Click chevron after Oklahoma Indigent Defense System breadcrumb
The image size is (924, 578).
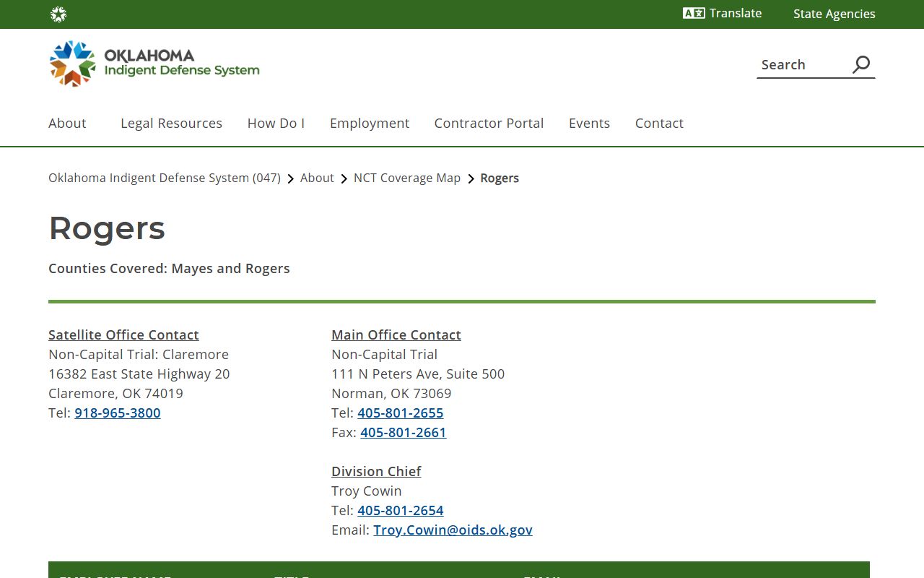point(291,178)
